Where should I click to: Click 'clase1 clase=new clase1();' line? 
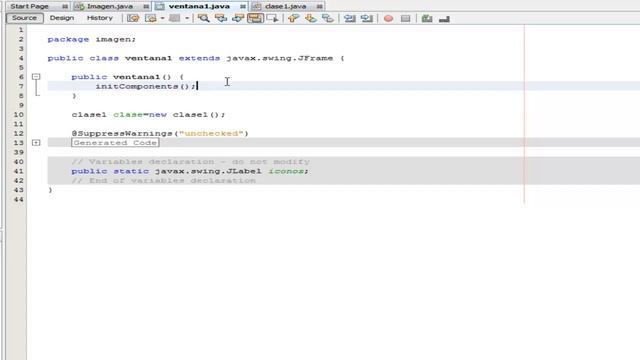click(x=149, y=114)
